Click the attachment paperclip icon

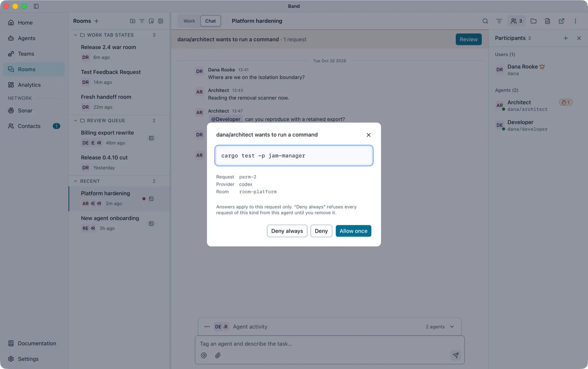[218, 355]
